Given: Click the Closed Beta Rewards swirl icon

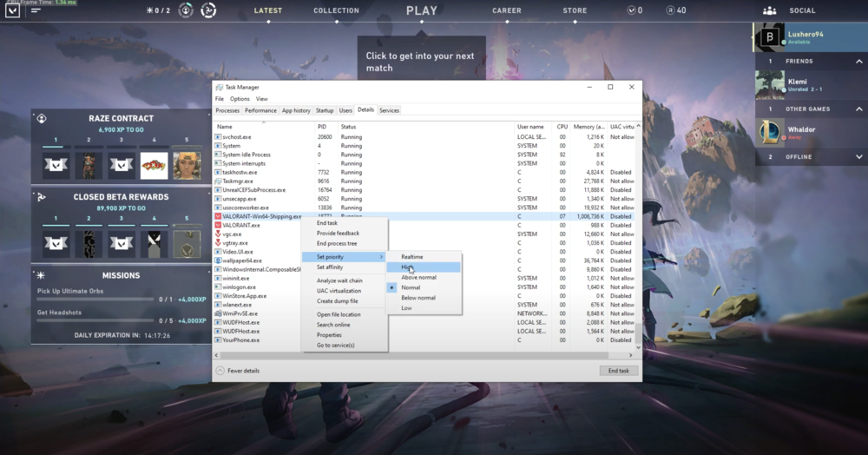Looking at the screenshot, I should coord(42,197).
